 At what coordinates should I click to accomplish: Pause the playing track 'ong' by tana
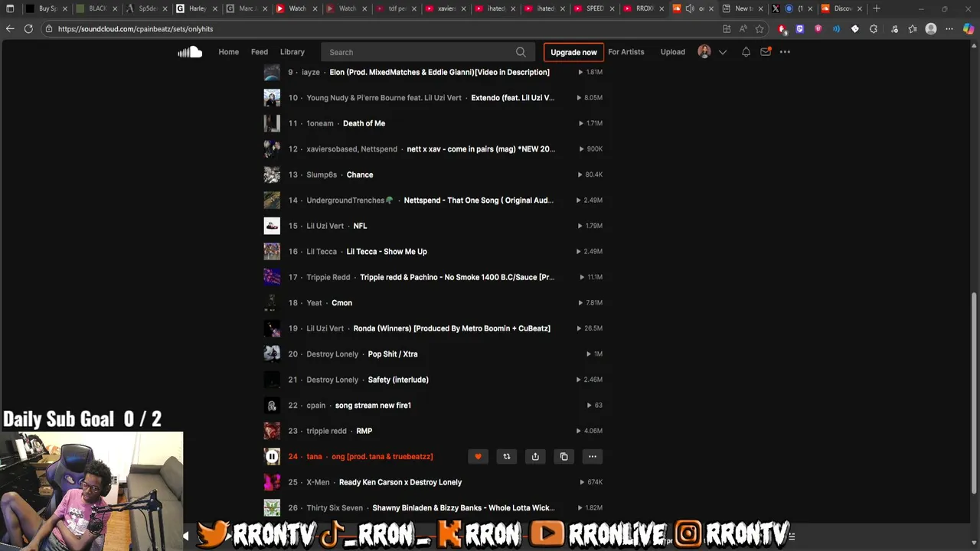click(x=272, y=457)
